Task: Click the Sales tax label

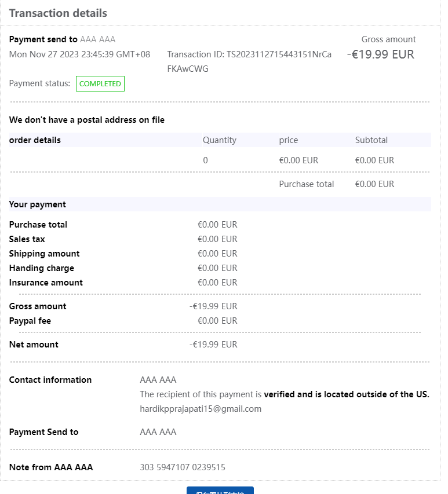Action: point(27,239)
